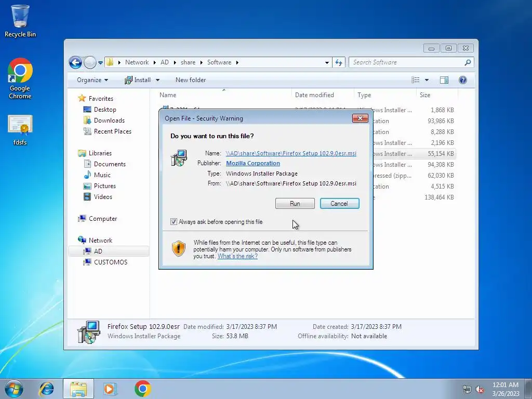
Task: Toggle the preview pane icon
Action: (444, 80)
